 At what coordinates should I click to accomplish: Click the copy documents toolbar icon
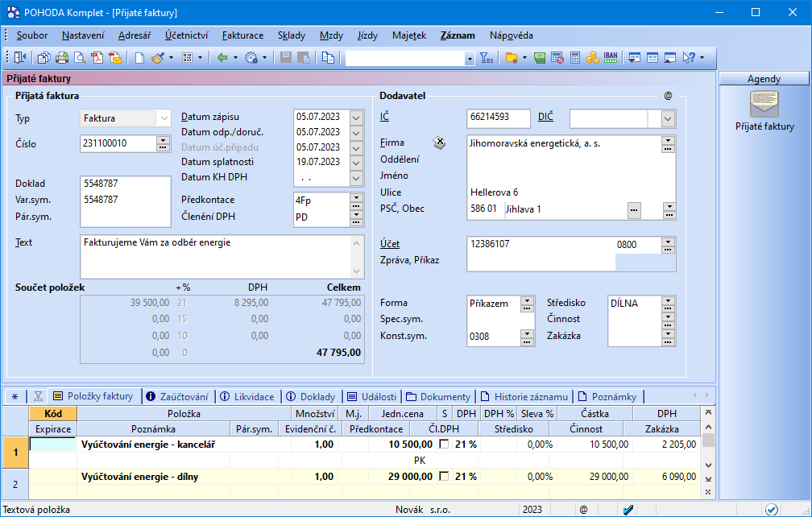click(x=44, y=57)
